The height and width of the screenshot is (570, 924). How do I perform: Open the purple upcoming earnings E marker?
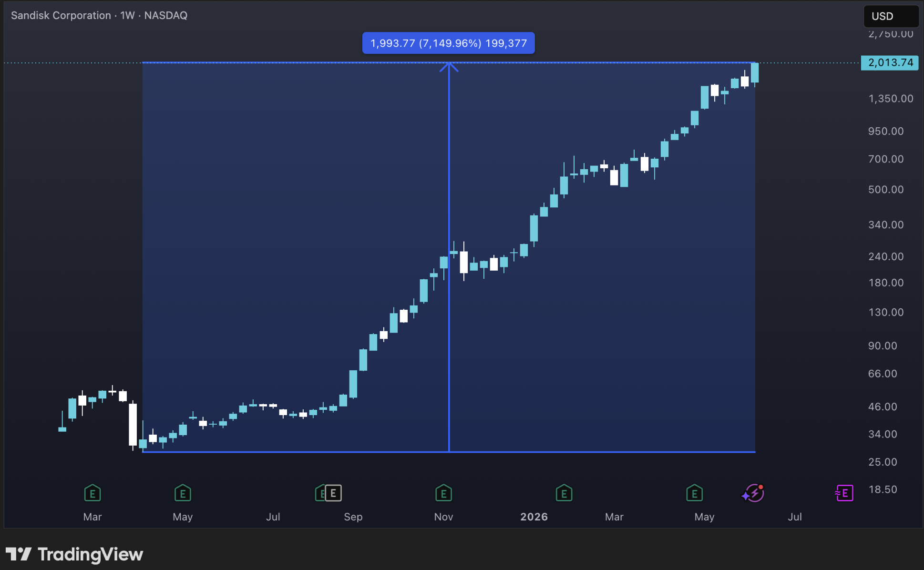[x=844, y=493]
